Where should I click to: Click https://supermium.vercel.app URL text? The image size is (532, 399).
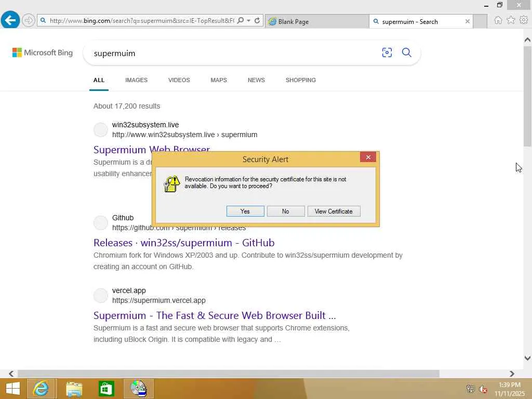(159, 300)
